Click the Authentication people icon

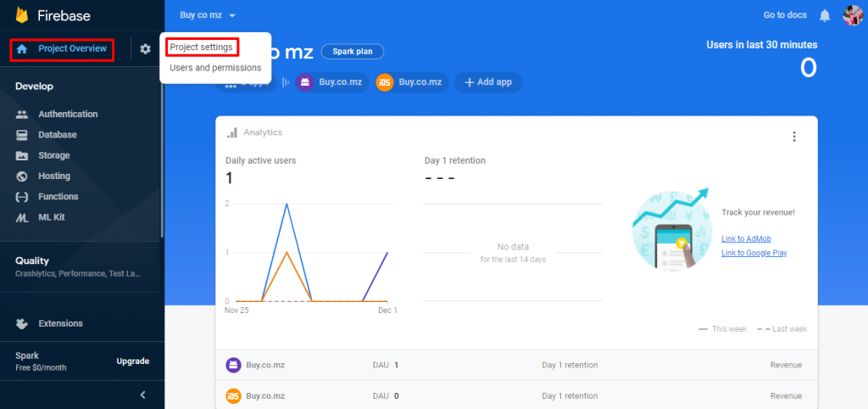coord(22,115)
